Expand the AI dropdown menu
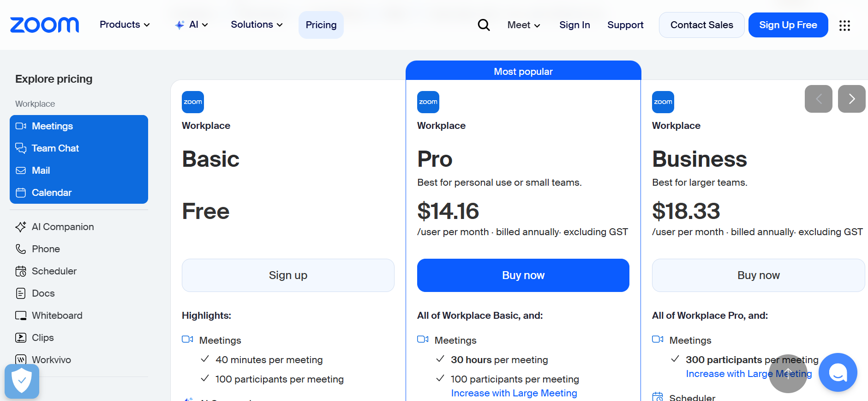The width and height of the screenshot is (868, 401). (192, 25)
